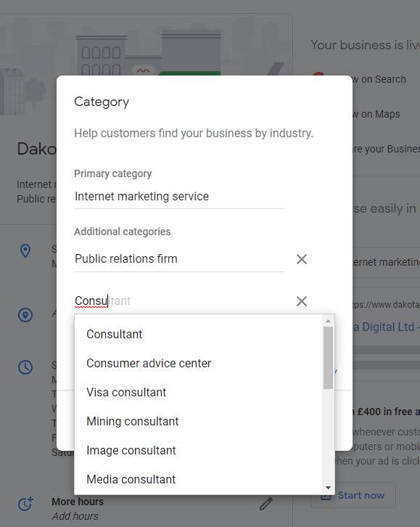
Task: Select Mining consultant category option
Action: 198,421
